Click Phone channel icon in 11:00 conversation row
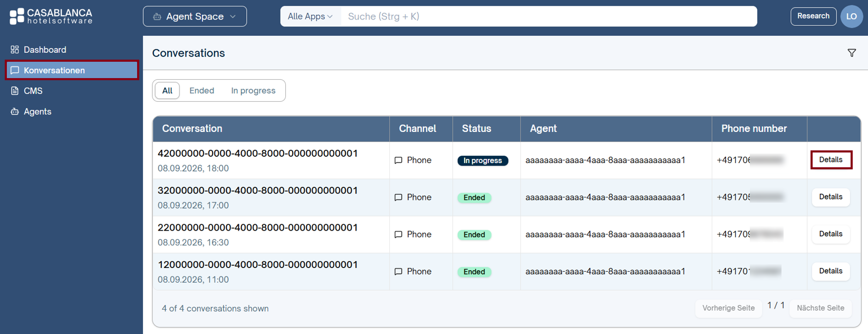 [399, 271]
